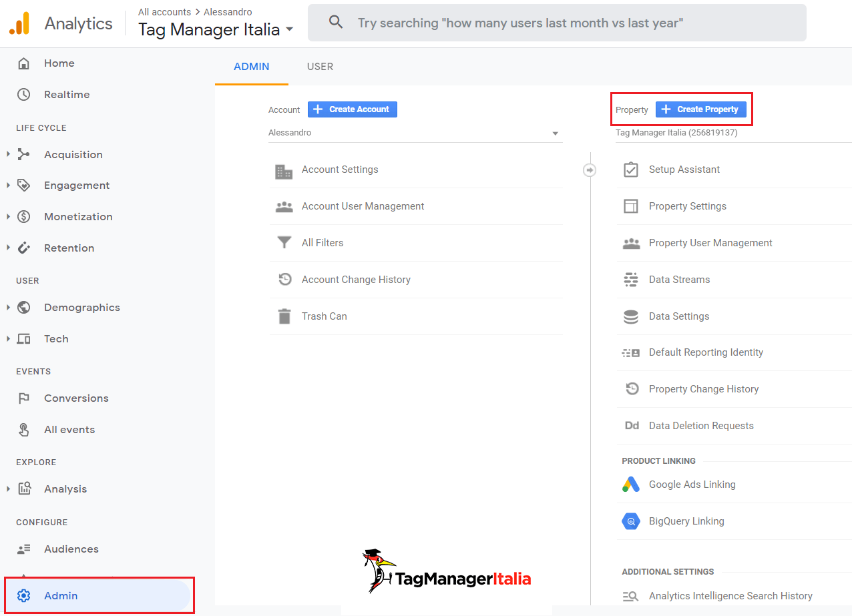Viewport: 852px width, 616px height.
Task: Click the Create Property button
Action: (700, 109)
